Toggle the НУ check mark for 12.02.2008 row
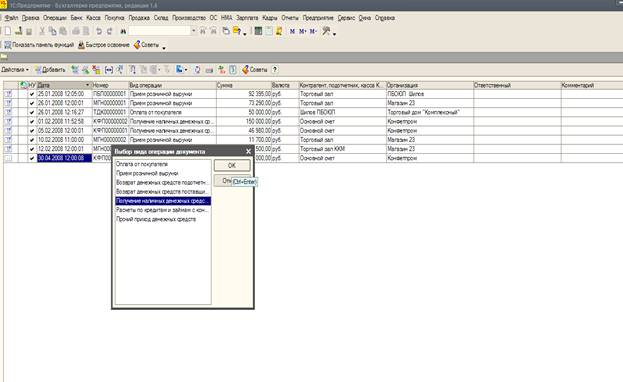Screen dimensions: 623x382 [x=32, y=149]
